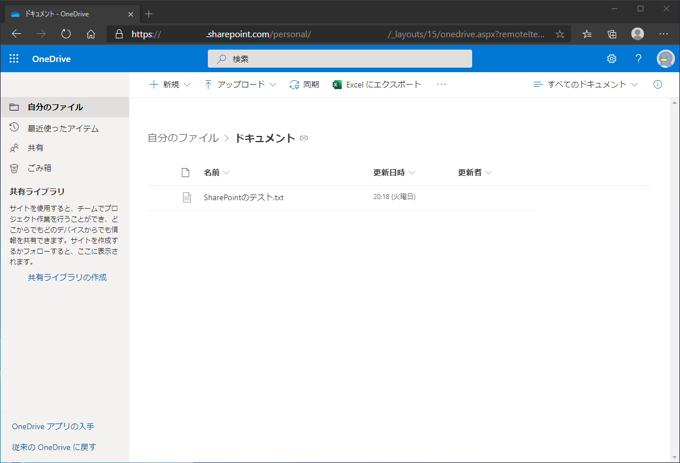Open the account profile picture in OneDrive

click(665, 59)
